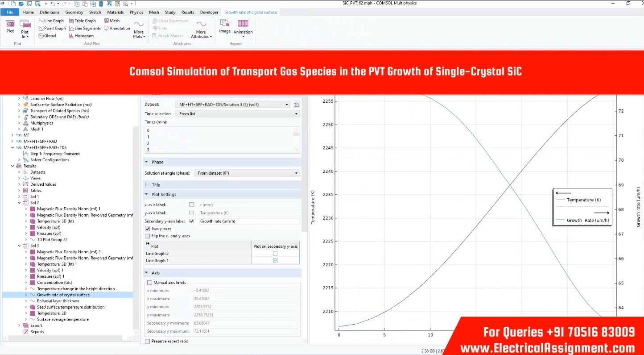Select Epitaxial layer thickness tree node
The width and height of the screenshot is (644, 355).
[x=58, y=301]
